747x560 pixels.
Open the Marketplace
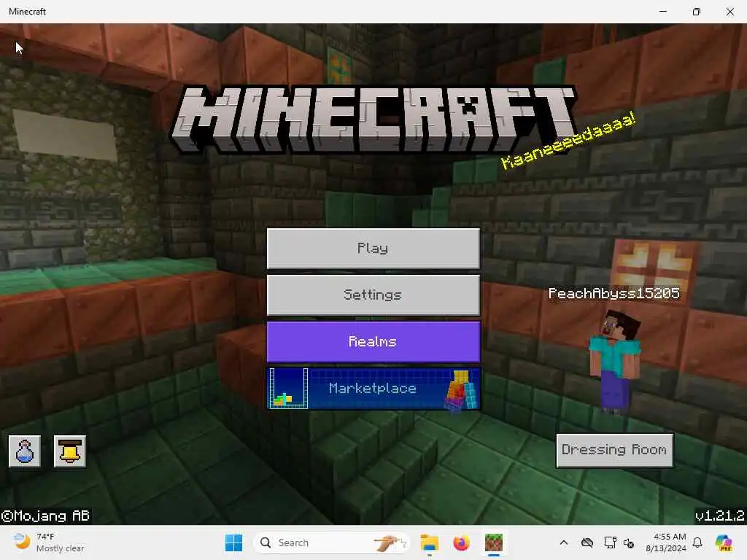point(373,388)
